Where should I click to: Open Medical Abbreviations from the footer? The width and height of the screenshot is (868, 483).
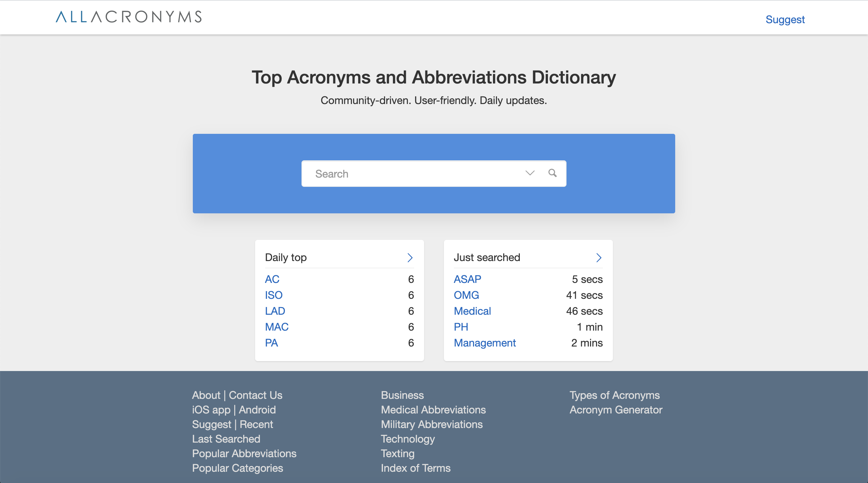pos(433,409)
